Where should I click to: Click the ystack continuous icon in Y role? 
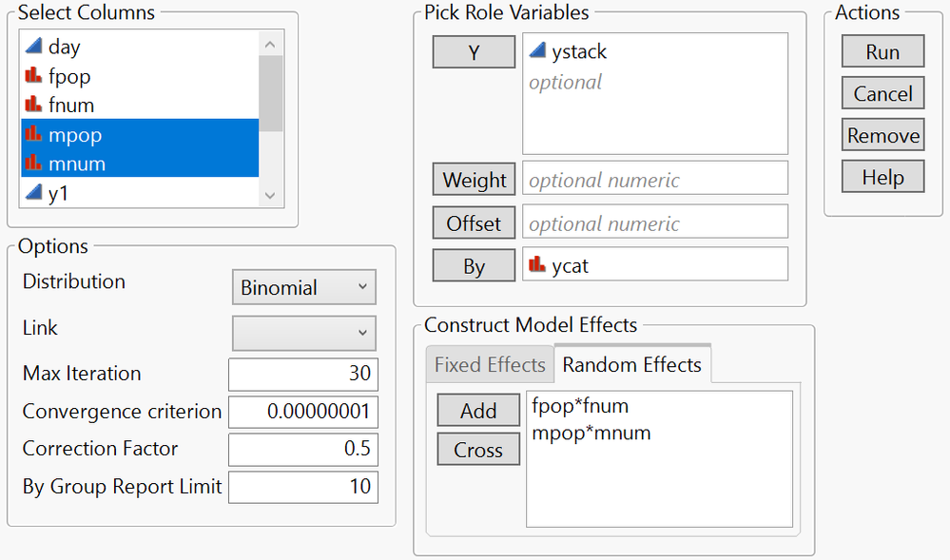537,52
